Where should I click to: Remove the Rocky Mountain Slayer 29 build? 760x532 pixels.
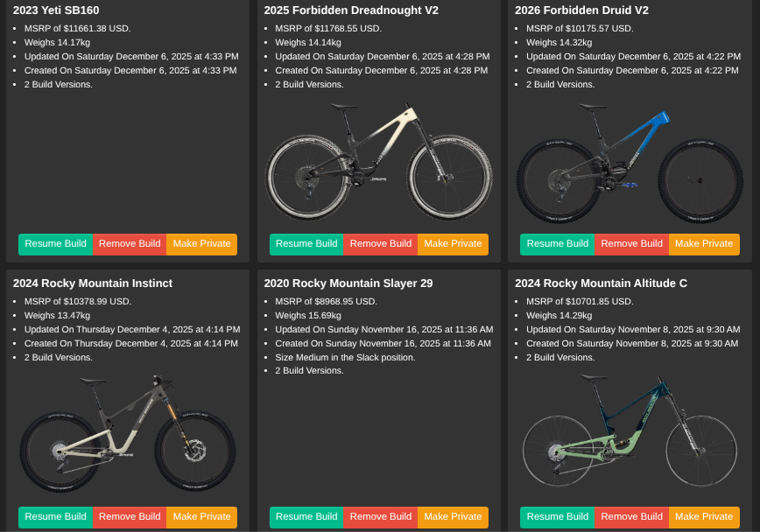pyautogui.click(x=381, y=517)
